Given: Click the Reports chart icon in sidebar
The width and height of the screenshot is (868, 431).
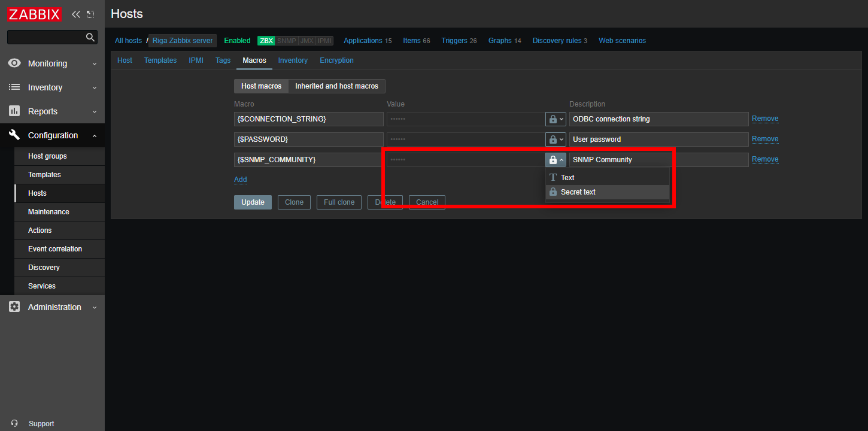Looking at the screenshot, I should 14,111.
